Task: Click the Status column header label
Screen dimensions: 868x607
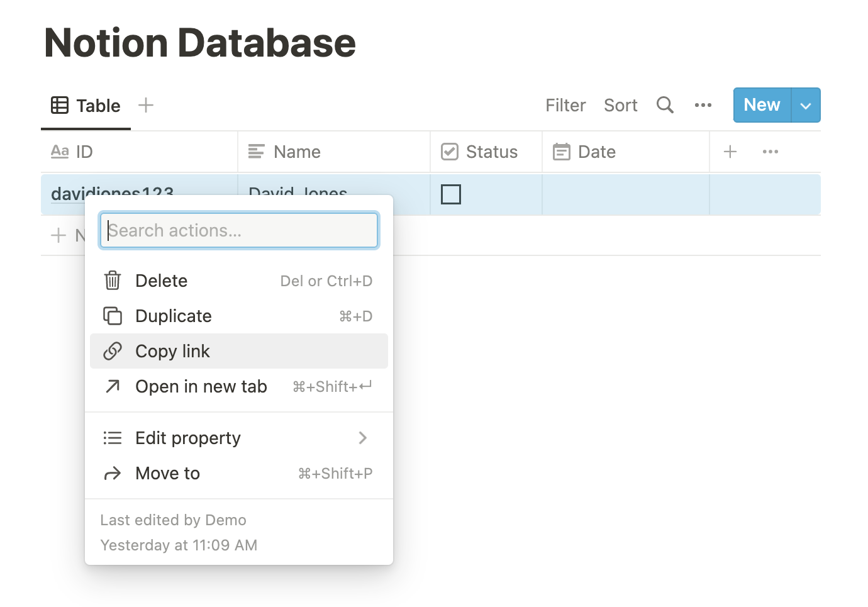Action: (x=492, y=152)
